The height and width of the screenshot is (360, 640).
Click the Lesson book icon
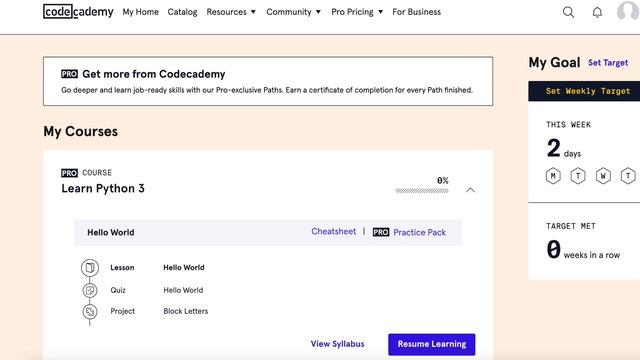click(x=90, y=268)
